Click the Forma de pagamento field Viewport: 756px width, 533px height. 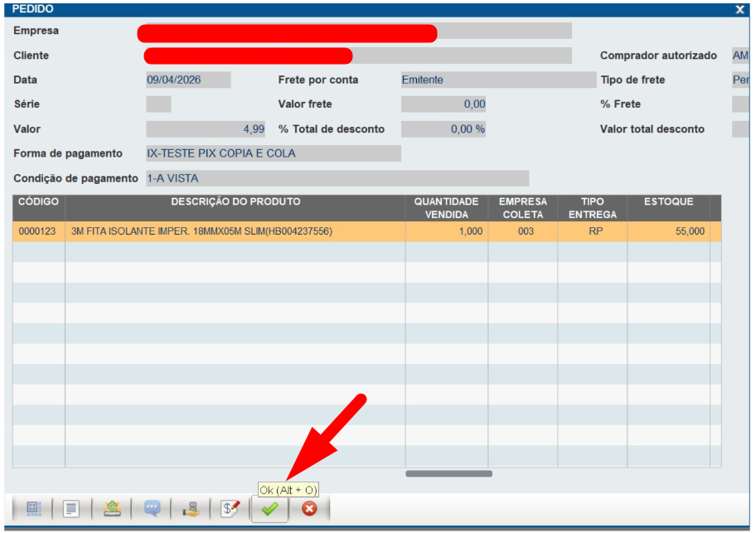273,153
